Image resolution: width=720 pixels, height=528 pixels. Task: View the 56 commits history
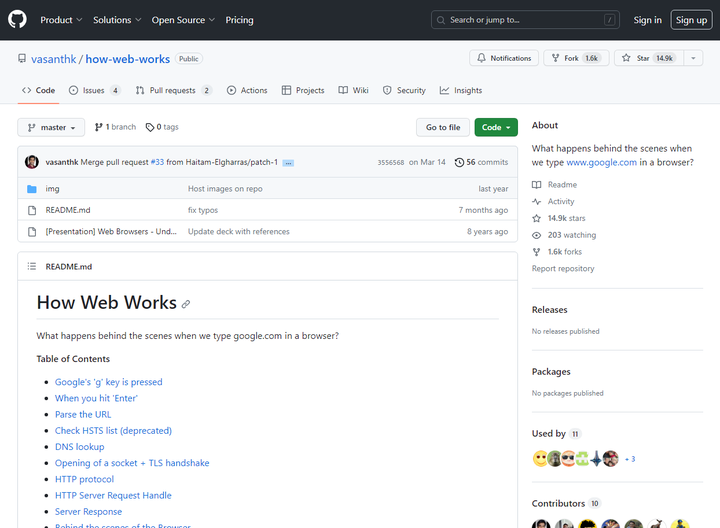[481, 162]
